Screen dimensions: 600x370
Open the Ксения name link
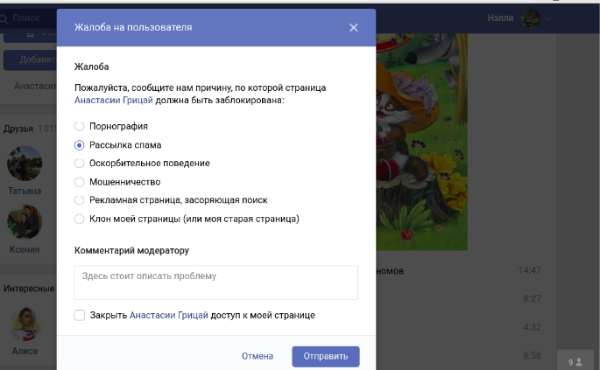(24, 249)
